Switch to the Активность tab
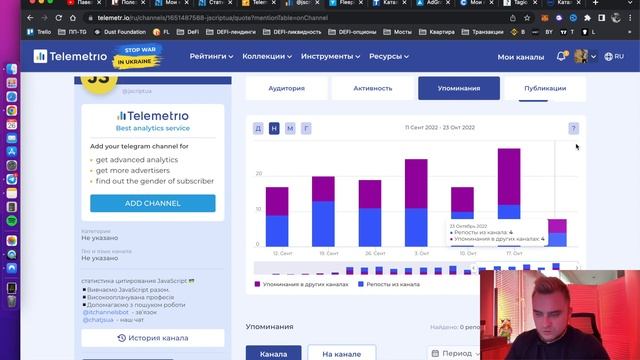Screen dimensions: 640x360 click(x=373, y=88)
